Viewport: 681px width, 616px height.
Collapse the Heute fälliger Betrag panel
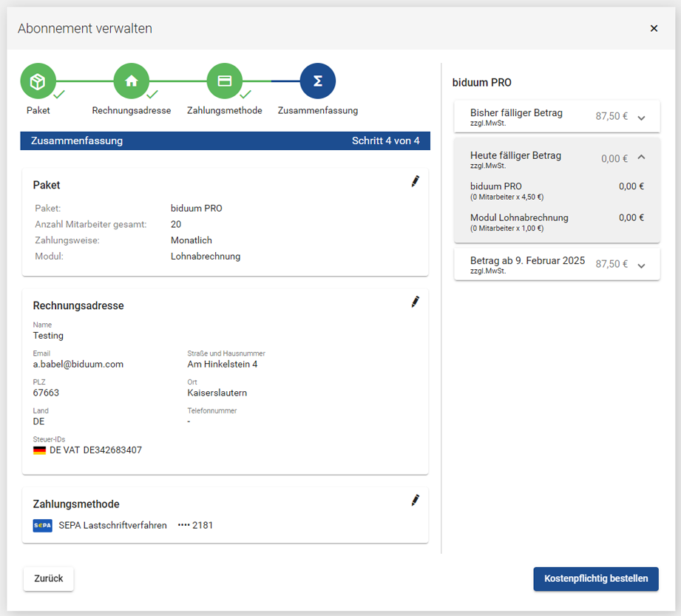click(641, 157)
